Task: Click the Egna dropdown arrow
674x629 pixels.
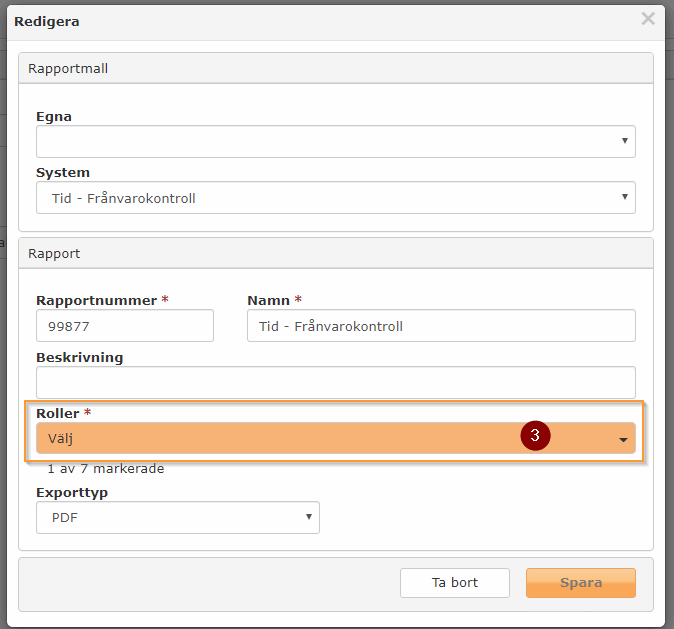Action: (x=625, y=141)
